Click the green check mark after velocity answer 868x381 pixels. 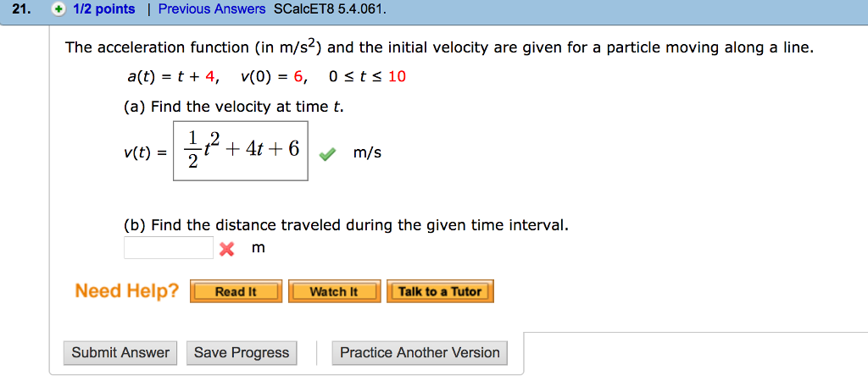(x=326, y=155)
